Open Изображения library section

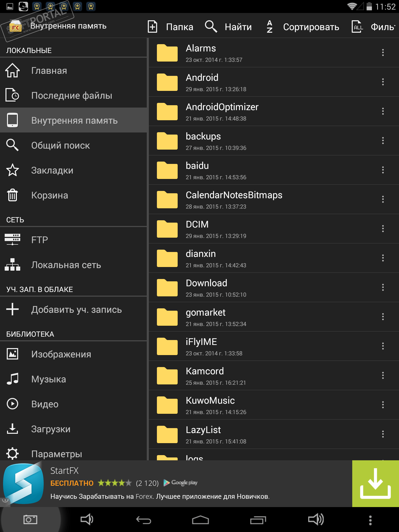click(x=61, y=354)
